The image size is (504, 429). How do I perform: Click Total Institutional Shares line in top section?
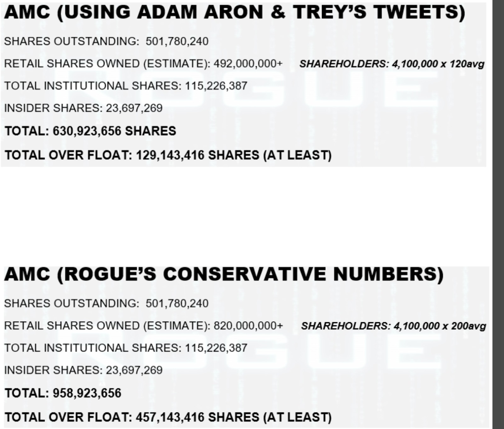(126, 86)
